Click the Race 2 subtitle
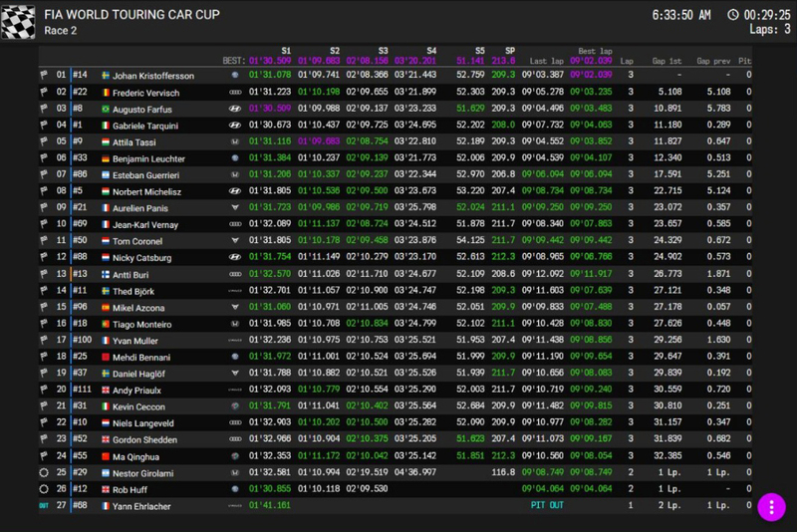 61,31
